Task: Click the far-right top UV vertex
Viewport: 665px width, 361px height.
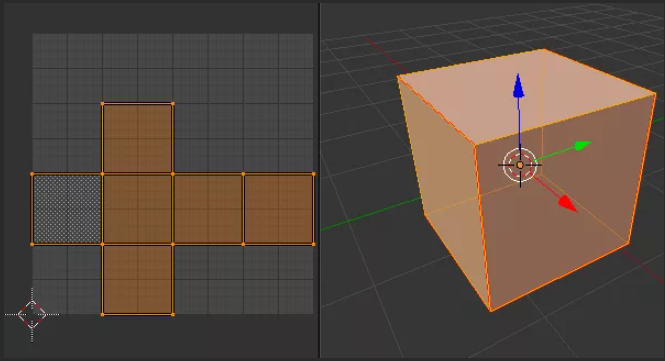Action: click(x=313, y=174)
